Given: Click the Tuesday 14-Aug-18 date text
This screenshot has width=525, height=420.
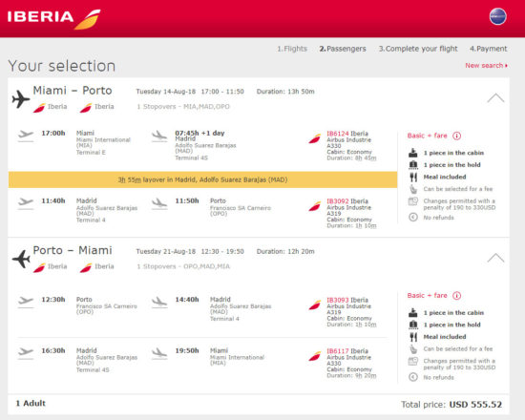Looking at the screenshot, I should coord(166,92).
